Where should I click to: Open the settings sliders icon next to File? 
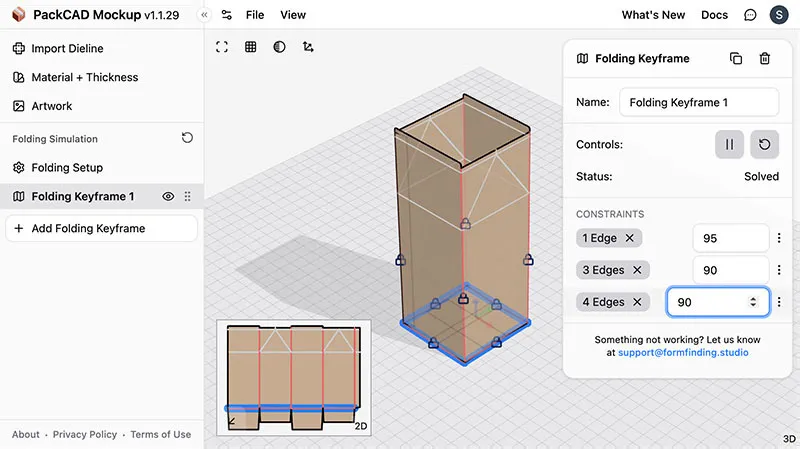click(227, 15)
